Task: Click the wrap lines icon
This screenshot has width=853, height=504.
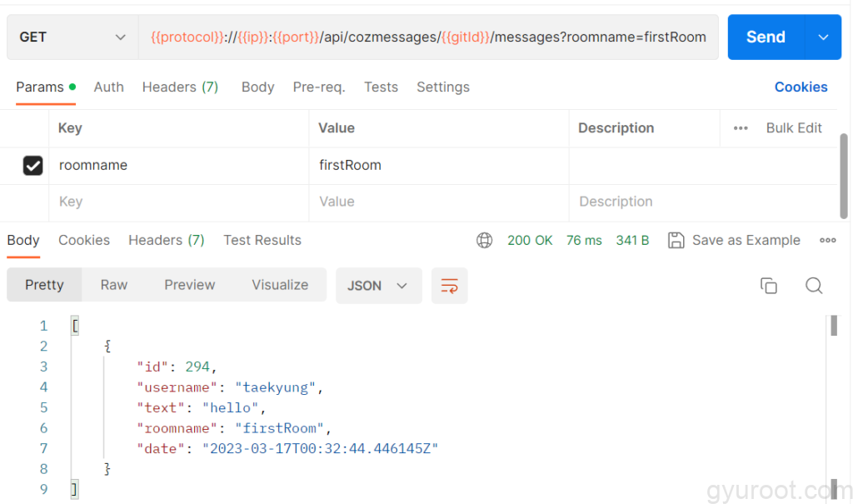Action: point(449,286)
